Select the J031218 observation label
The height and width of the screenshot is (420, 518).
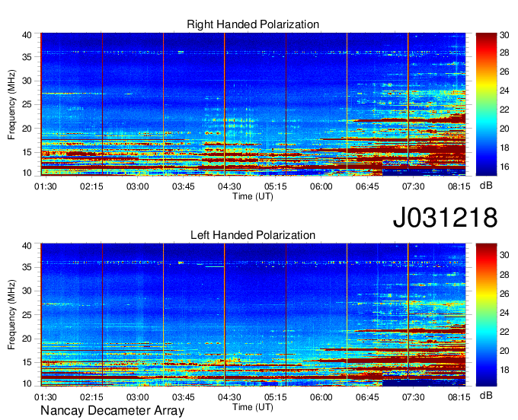(445, 218)
